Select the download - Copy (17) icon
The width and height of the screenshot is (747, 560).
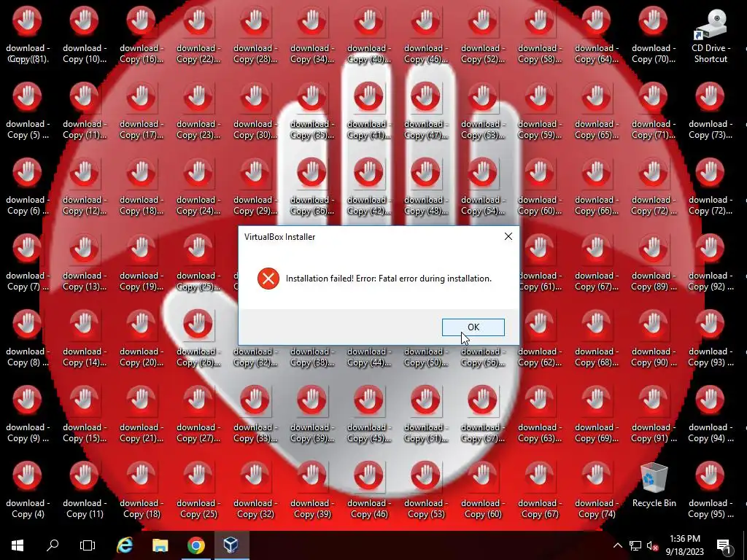pyautogui.click(x=141, y=112)
